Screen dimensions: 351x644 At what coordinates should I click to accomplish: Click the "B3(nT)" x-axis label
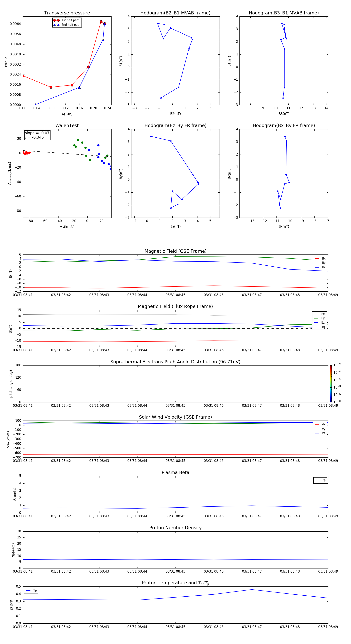(x=284, y=114)
